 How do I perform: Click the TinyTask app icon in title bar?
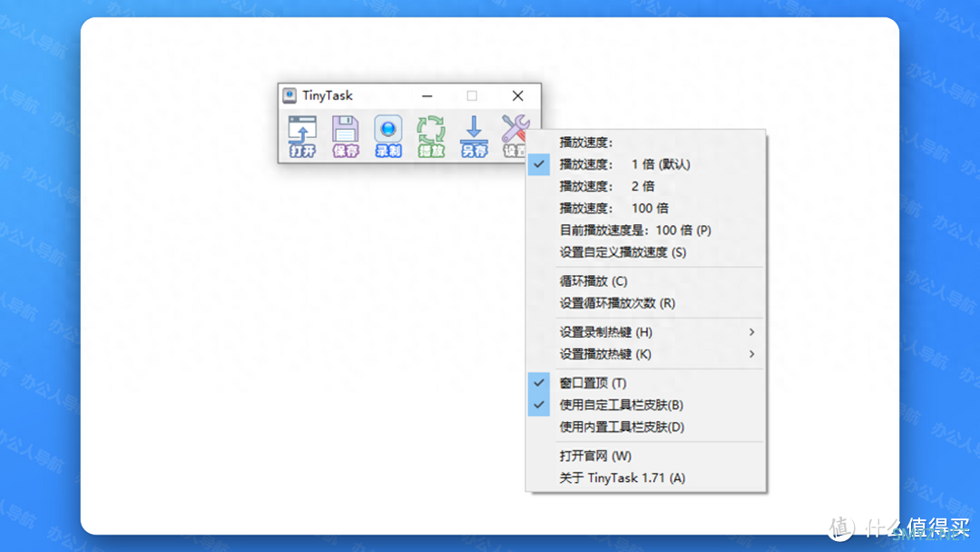[289, 95]
